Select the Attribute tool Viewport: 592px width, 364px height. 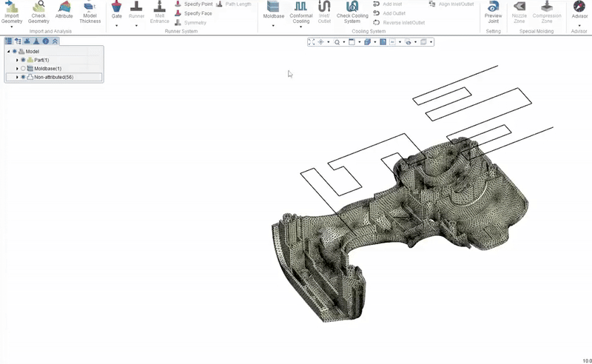coord(64,7)
